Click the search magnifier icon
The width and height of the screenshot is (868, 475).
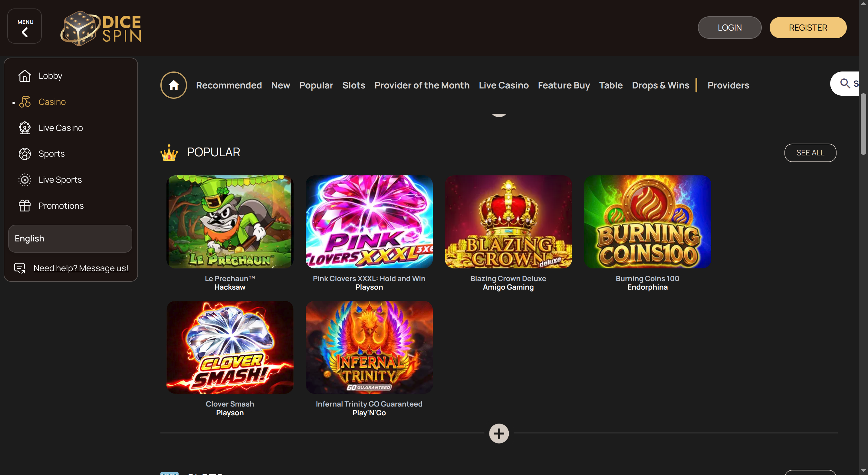(x=845, y=83)
